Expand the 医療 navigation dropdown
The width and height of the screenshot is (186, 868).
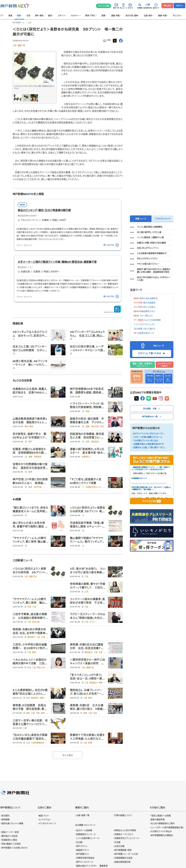click(x=104, y=15)
